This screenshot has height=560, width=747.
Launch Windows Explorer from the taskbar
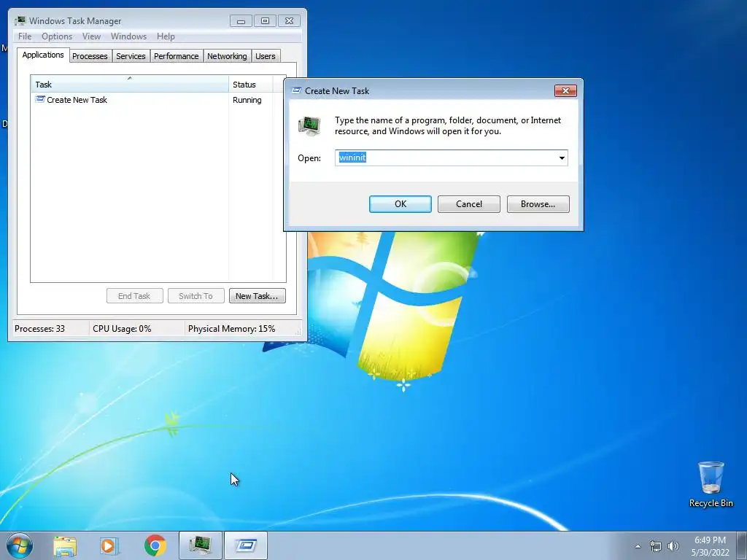click(65, 545)
